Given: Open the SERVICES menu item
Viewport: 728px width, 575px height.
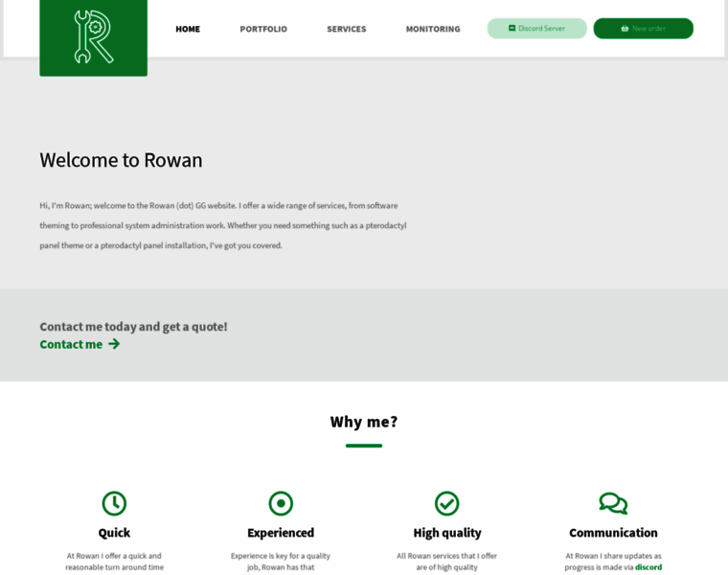Looking at the screenshot, I should (x=347, y=29).
